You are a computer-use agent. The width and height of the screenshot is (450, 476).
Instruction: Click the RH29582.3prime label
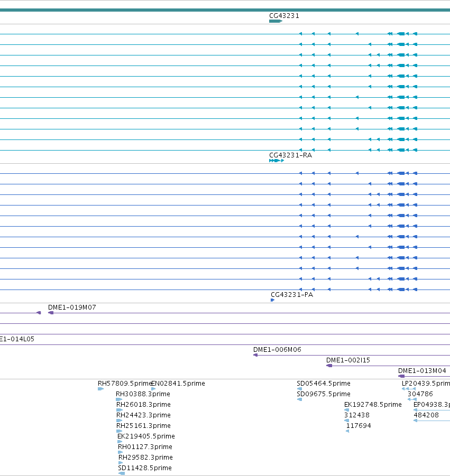[145, 458]
